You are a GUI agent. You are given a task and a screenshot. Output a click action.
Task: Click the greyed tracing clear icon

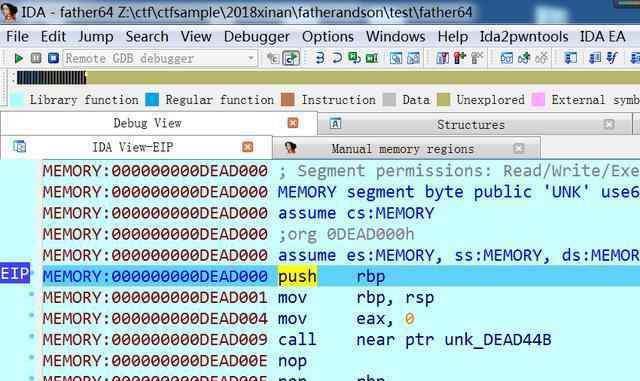click(x=541, y=58)
